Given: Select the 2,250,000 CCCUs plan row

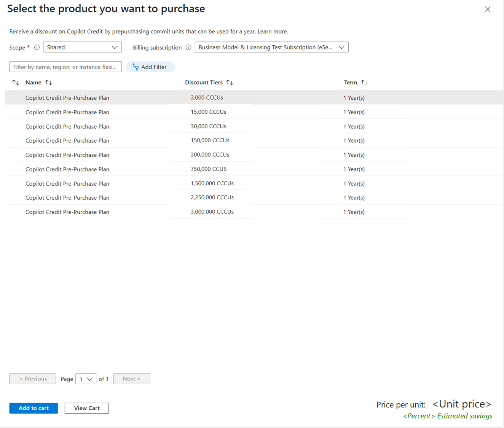Looking at the screenshot, I should pyautogui.click(x=254, y=197).
